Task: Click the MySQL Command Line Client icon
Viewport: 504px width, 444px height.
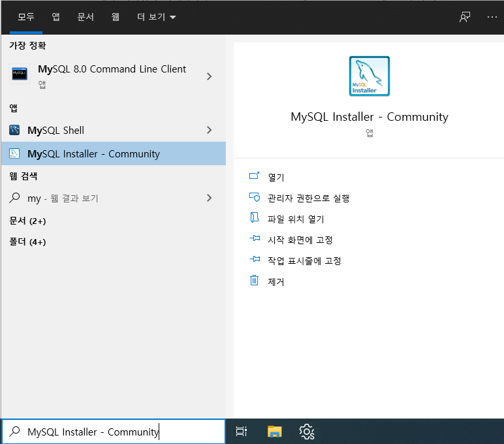Action: pyautogui.click(x=20, y=74)
